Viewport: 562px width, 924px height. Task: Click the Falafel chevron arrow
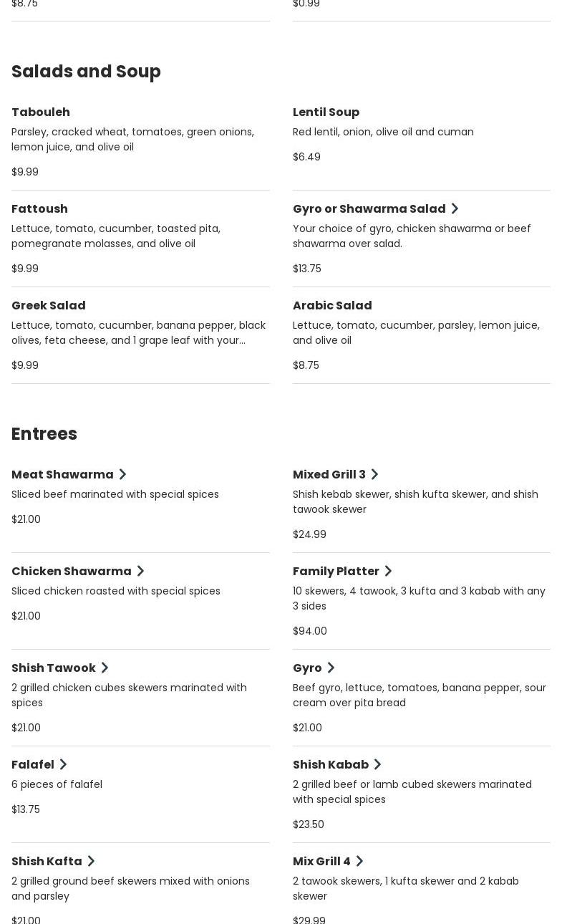point(63,765)
